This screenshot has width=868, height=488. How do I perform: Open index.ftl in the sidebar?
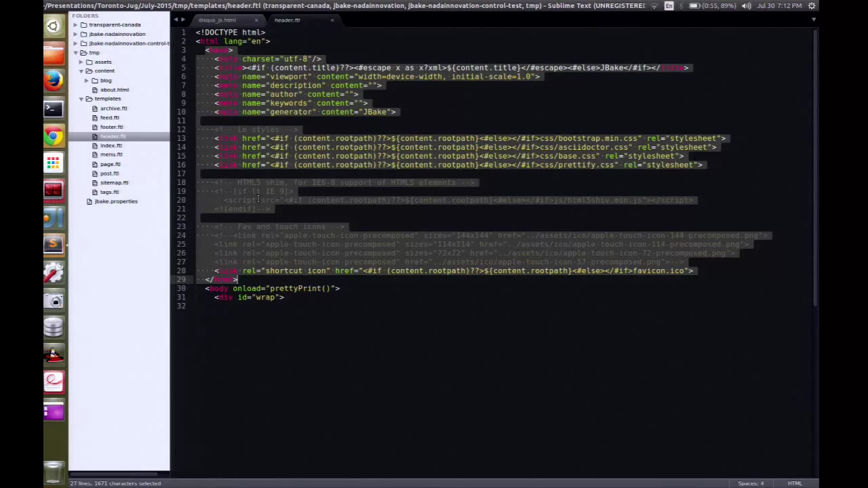coord(111,146)
